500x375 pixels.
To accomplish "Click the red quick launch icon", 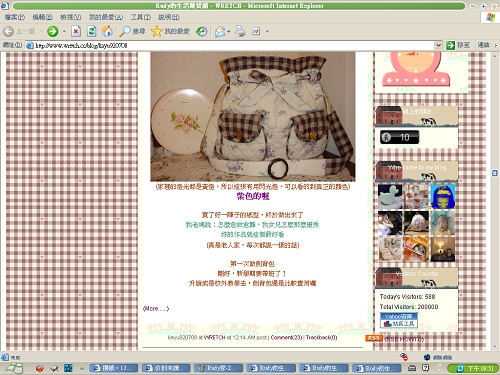I will (x=40, y=368).
